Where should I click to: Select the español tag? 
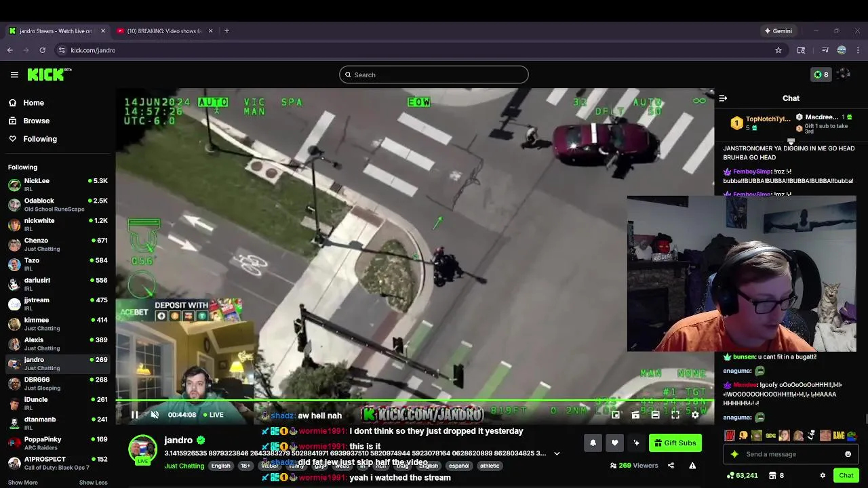(x=459, y=466)
